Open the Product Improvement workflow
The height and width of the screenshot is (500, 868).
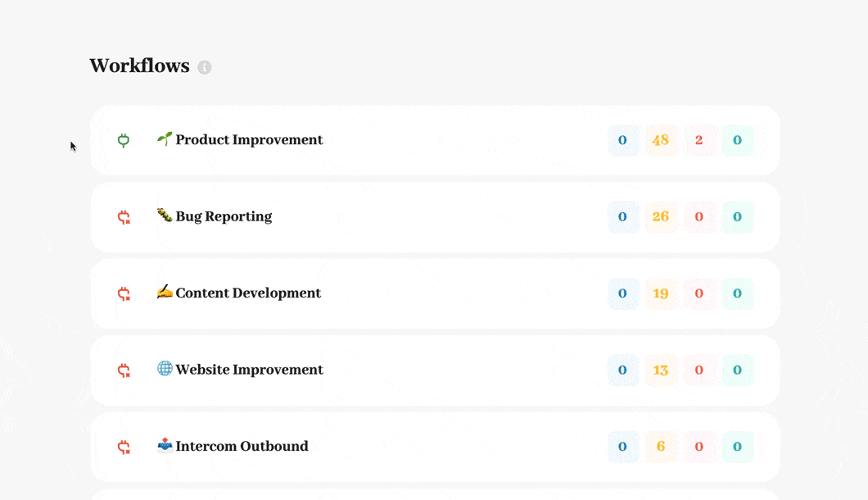pyautogui.click(x=249, y=140)
